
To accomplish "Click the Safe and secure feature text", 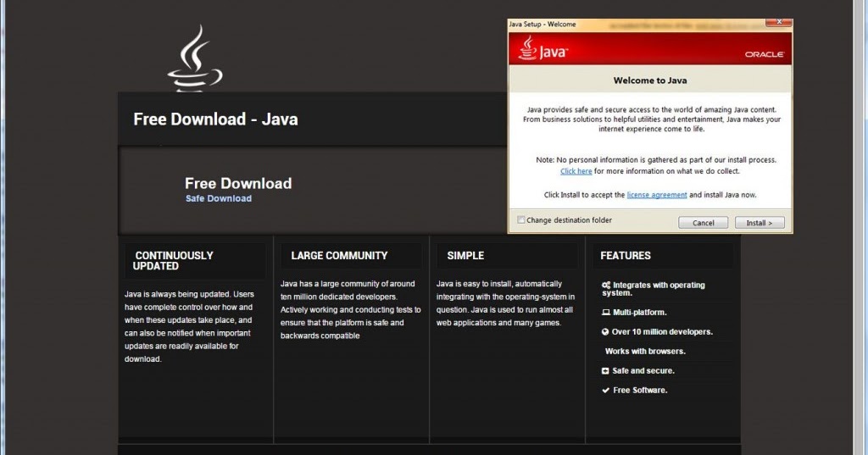I will pos(643,371).
